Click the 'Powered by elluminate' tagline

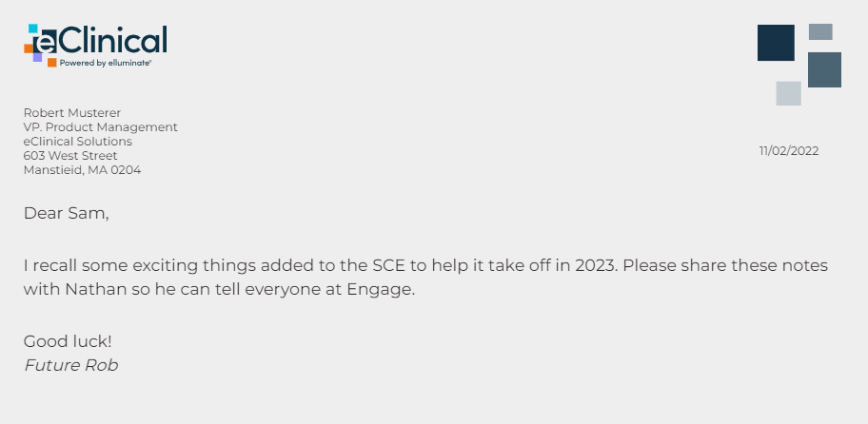[x=106, y=63]
